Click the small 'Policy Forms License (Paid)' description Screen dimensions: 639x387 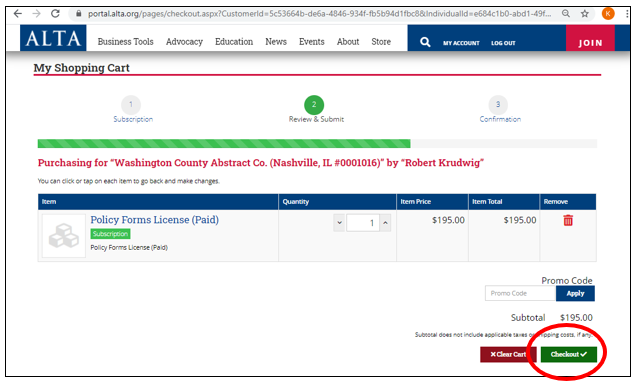coord(129,248)
